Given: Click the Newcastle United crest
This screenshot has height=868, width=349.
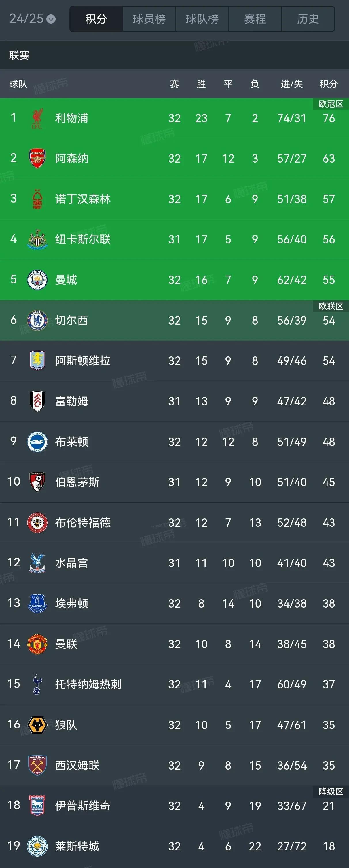Looking at the screenshot, I should pos(37,239).
